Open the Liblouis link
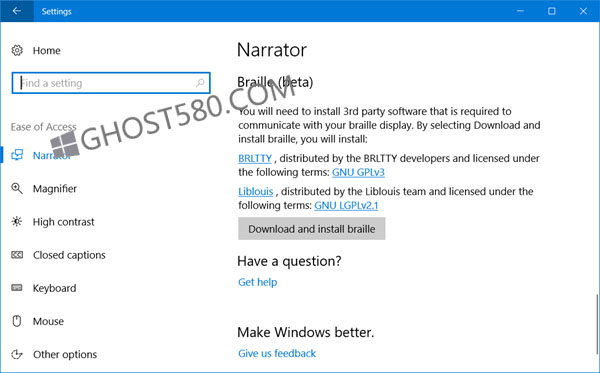The height and width of the screenshot is (373, 600). [256, 191]
